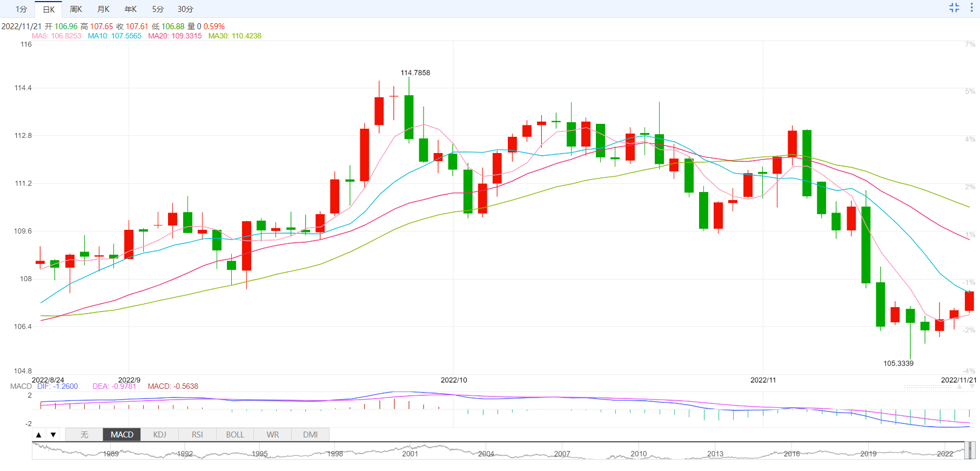Screen dimensions: 980x471
Task: Click the 114.4 price axis label
Action: pyautogui.click(x=23, y=88)
